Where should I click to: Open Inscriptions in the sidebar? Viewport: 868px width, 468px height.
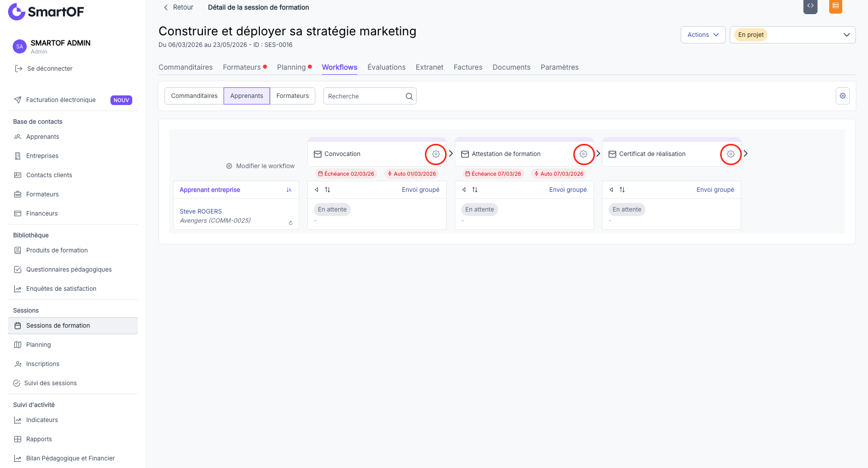click(x=73, y=364)
